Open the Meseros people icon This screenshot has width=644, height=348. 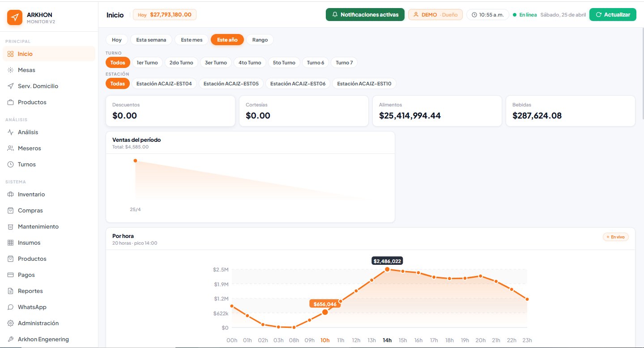11,149
